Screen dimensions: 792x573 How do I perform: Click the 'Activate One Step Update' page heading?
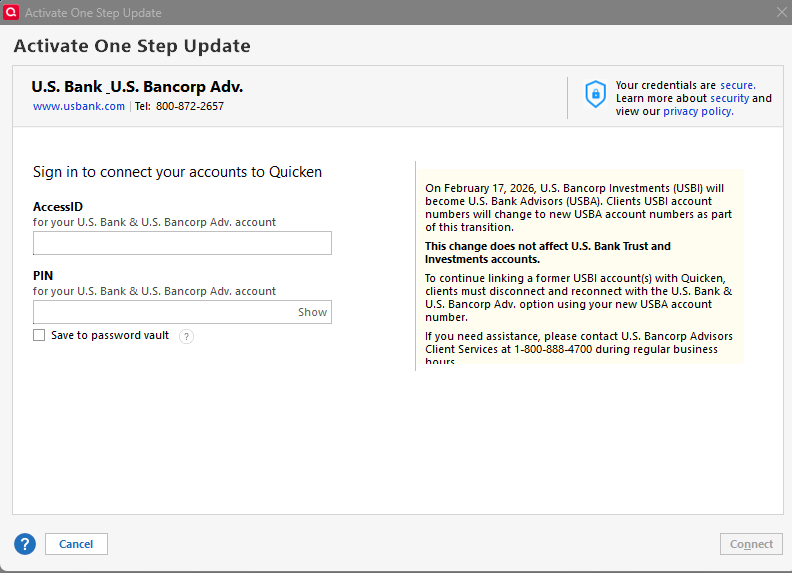[x=132, y=46]
